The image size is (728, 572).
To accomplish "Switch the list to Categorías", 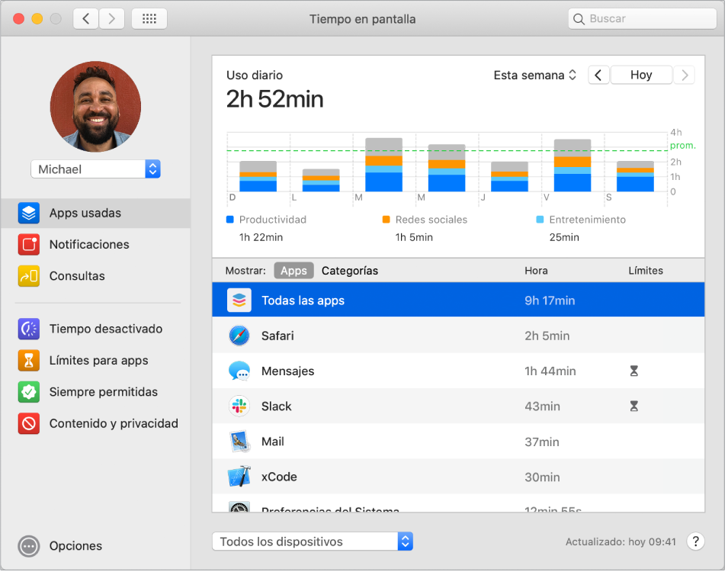I will click(x=349, y=271).
